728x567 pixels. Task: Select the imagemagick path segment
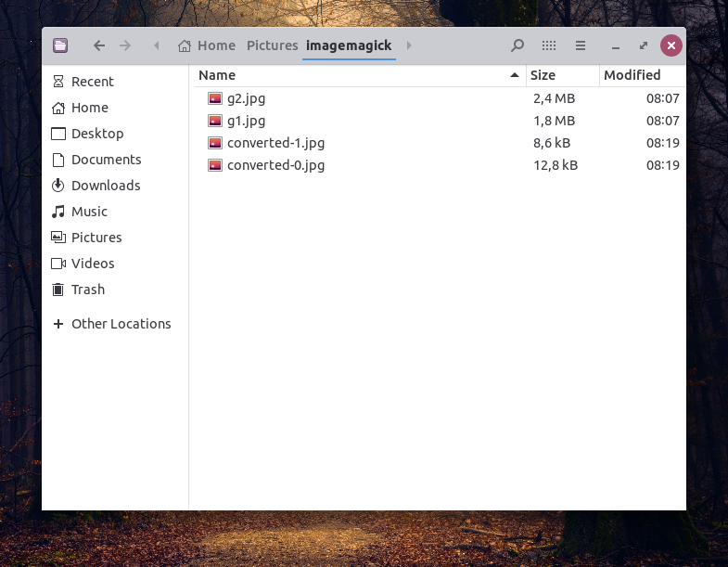[x=349, y=45]
